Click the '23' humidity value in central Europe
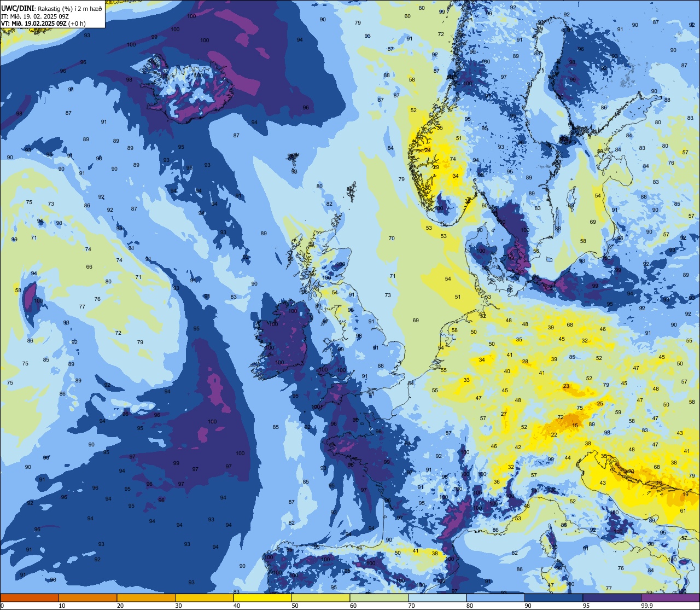This screenshot has width=700, height=610. point(566,386)
